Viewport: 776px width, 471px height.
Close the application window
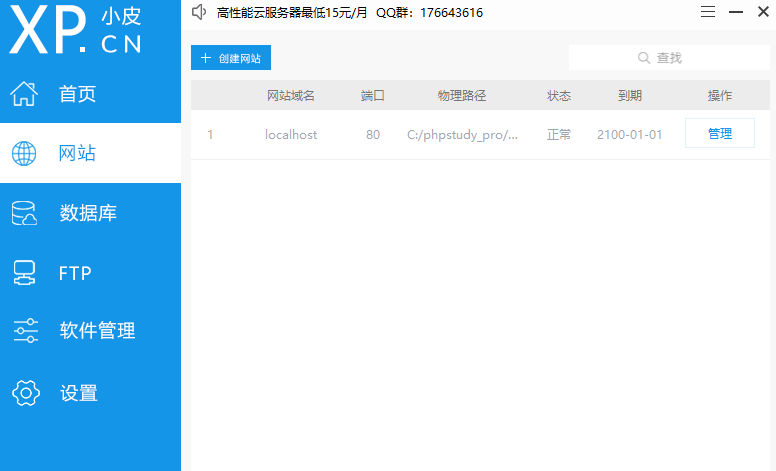pos(763,11)
